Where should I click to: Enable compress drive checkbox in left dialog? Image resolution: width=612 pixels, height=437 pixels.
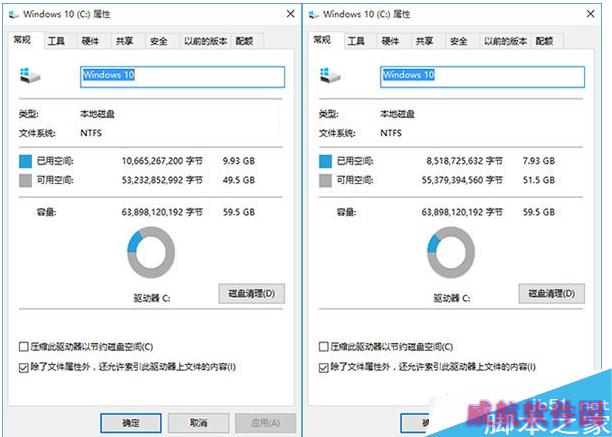[24, 346]
